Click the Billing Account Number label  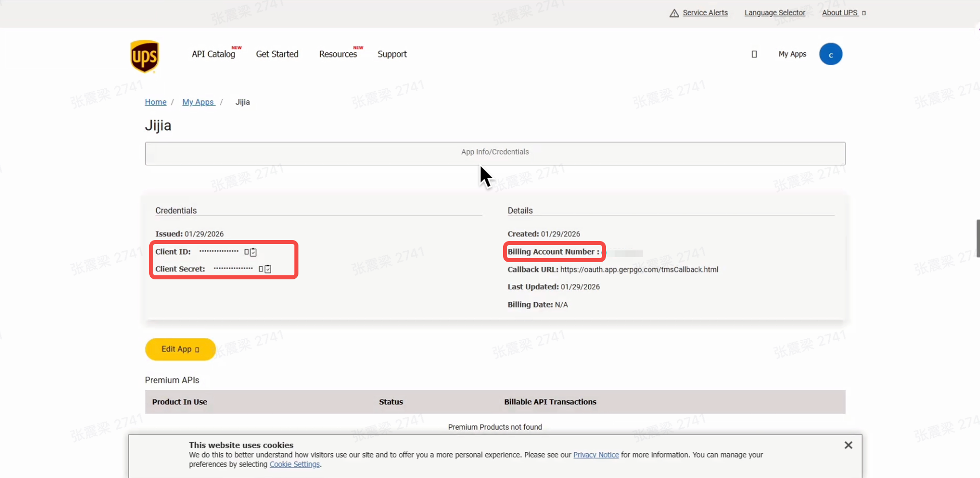click(x=554, y=252)
